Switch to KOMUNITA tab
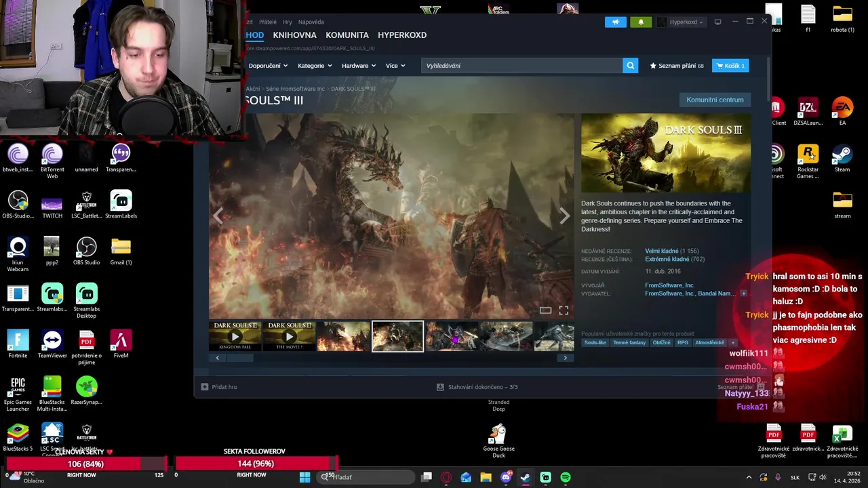The width and height of the screenshot is (868, 488). click(x=347, y=35)
